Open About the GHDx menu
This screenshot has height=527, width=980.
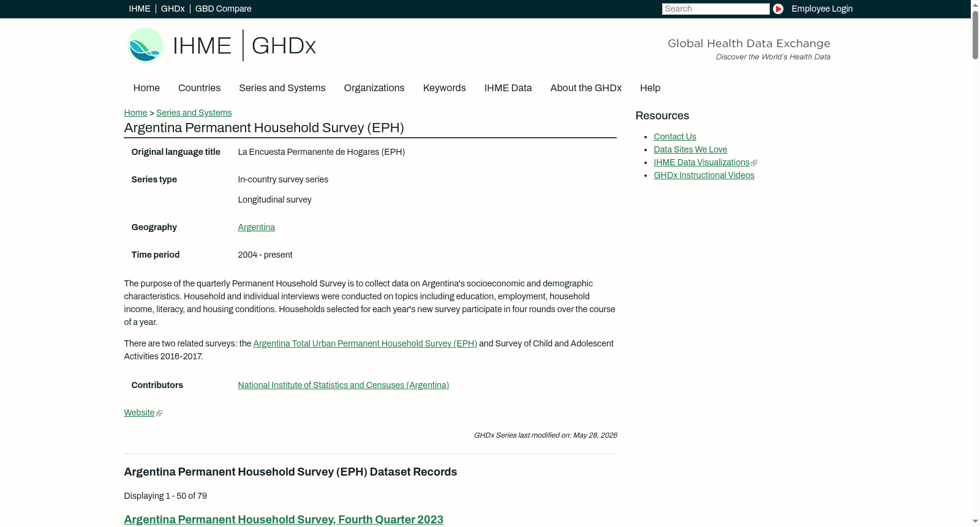point(586,88)
